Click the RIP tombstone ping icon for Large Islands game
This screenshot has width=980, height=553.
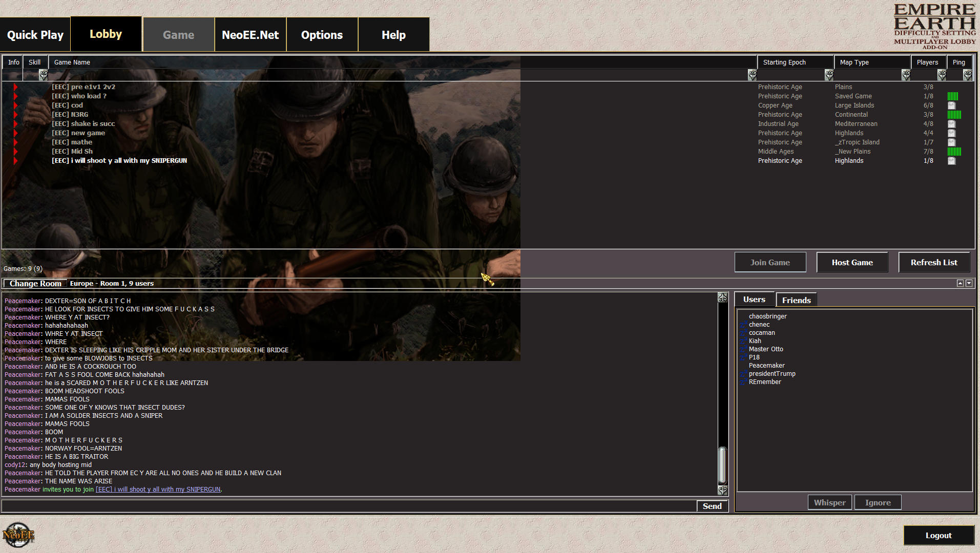951,105
